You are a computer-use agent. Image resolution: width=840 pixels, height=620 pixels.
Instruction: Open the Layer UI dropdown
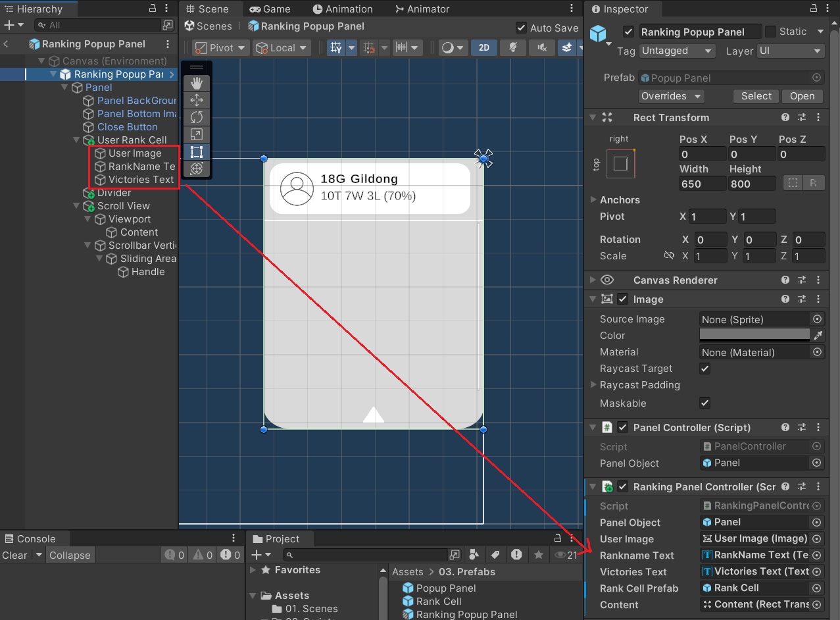tap(791, 51)
